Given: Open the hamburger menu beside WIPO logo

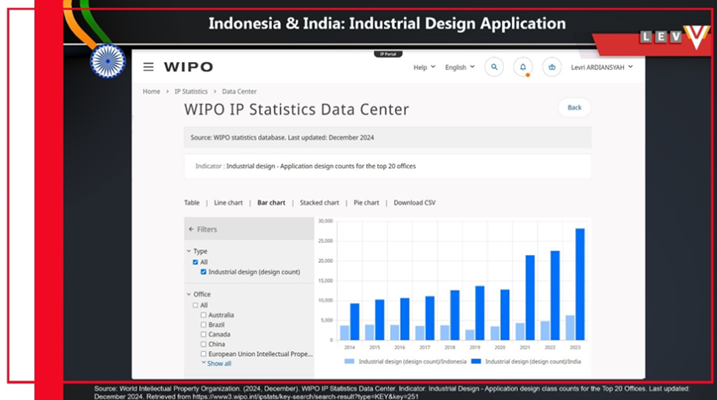Looking at the screenshot, I should point(148,67).
